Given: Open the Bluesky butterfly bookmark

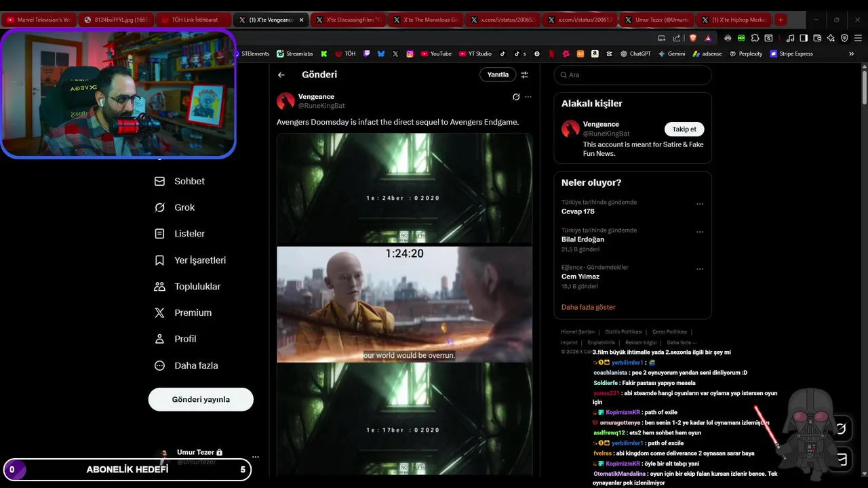Looking at the screenshot, I should [381, 54].
